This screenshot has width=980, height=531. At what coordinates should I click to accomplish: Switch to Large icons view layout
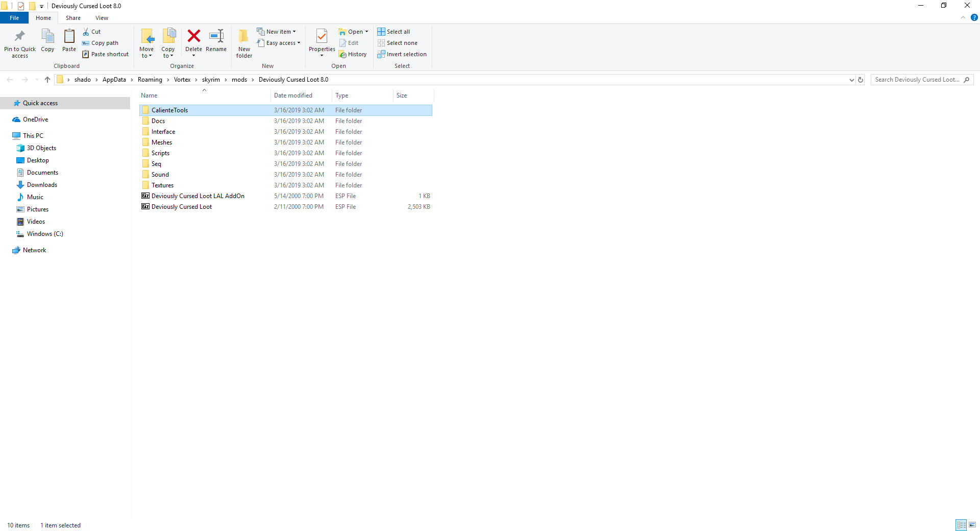[972, 525]
